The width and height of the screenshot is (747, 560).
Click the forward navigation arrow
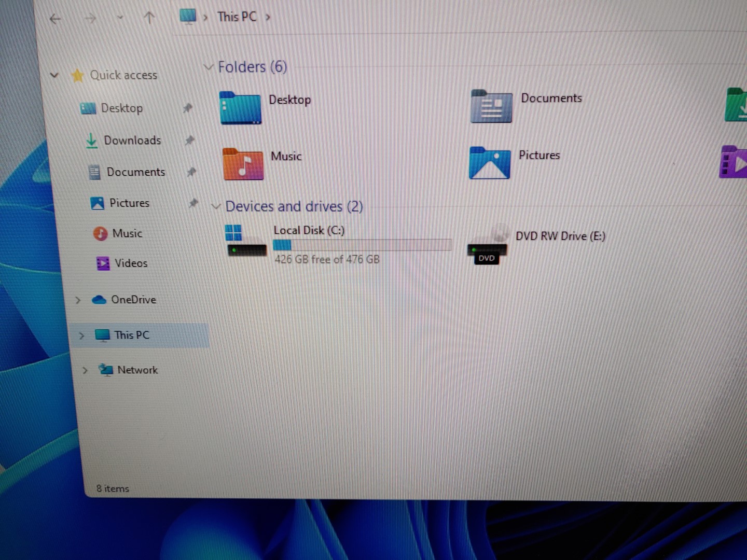[90, 19]
